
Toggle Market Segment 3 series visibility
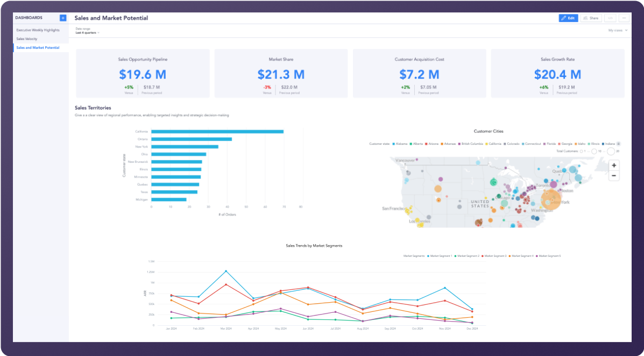click(x=494, y=256)
